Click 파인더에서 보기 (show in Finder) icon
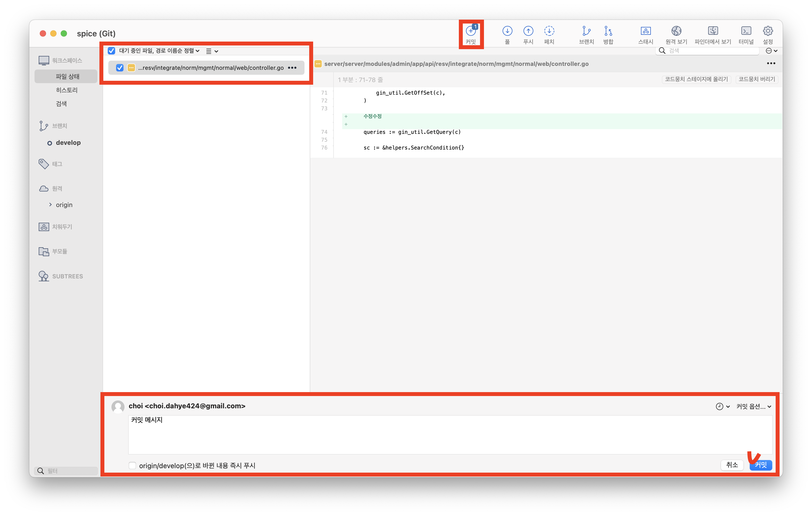This screenshot has width=812, height=516. click(713, 31)
